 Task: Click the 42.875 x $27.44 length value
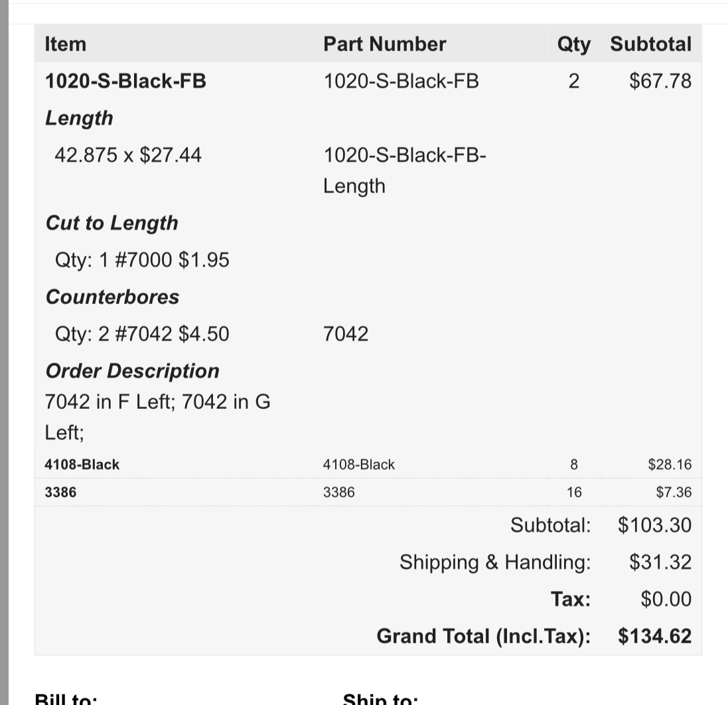(128, 155)
